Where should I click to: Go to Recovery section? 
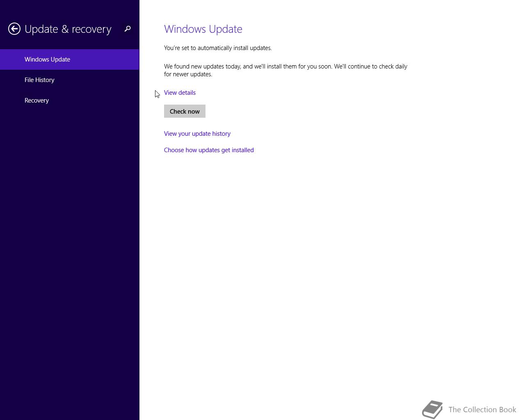[70, 100]
